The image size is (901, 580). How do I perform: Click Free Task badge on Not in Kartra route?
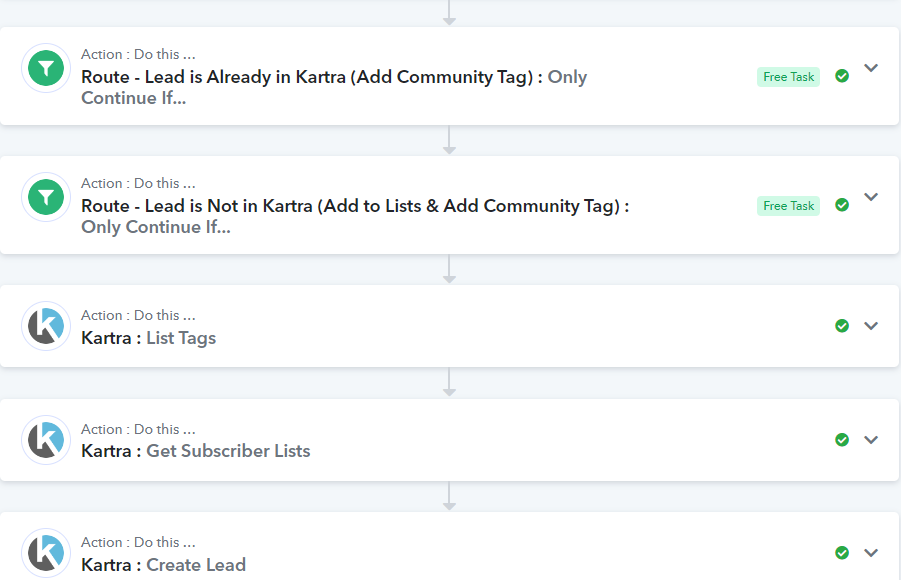click(x=788, y=205)
